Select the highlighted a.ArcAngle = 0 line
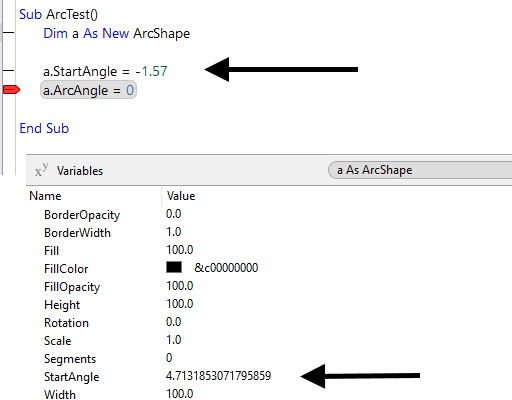The width and height of the screenshot is (512, 400). point(88,90)
